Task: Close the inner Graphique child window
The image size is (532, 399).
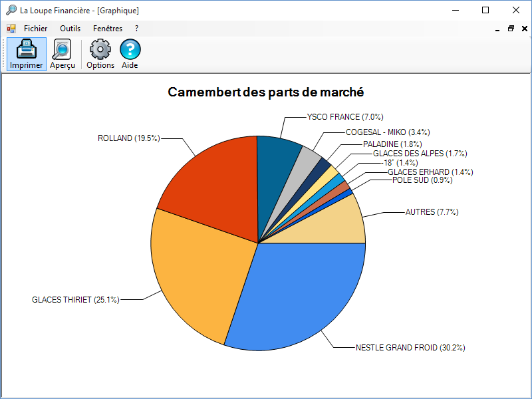Action: point(525,29)
